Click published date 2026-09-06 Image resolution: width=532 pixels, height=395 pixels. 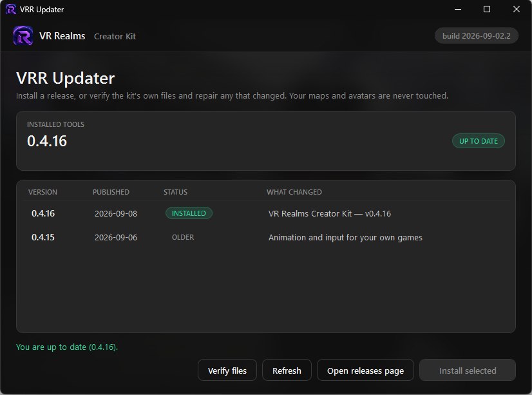click(x=116, y=237)
